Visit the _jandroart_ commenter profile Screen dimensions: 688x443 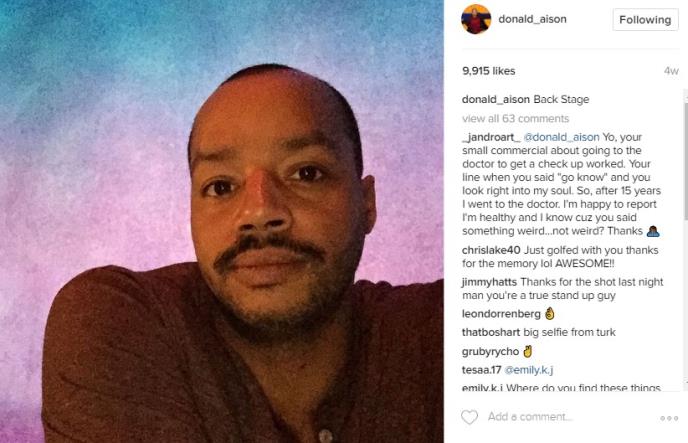tap(491, 137)
